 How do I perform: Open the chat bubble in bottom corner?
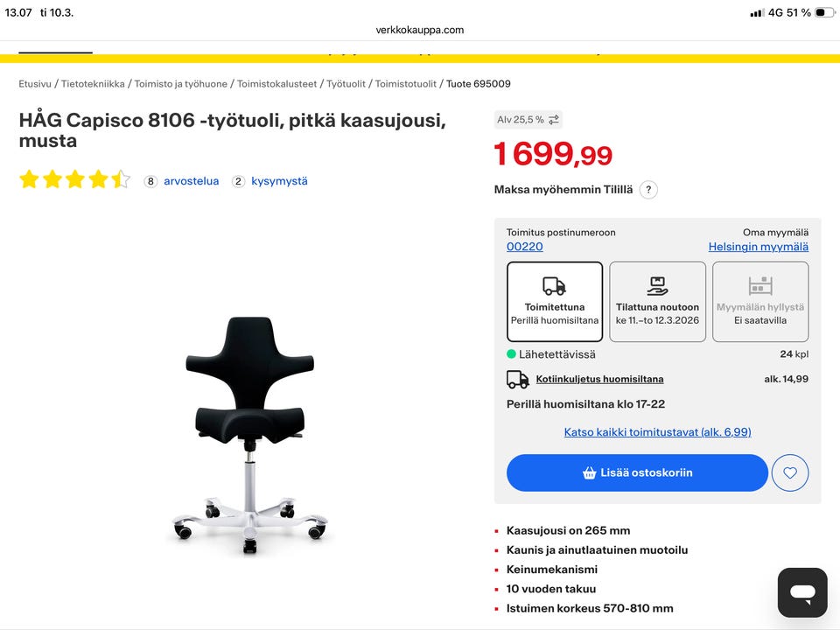tap(801, 591)
